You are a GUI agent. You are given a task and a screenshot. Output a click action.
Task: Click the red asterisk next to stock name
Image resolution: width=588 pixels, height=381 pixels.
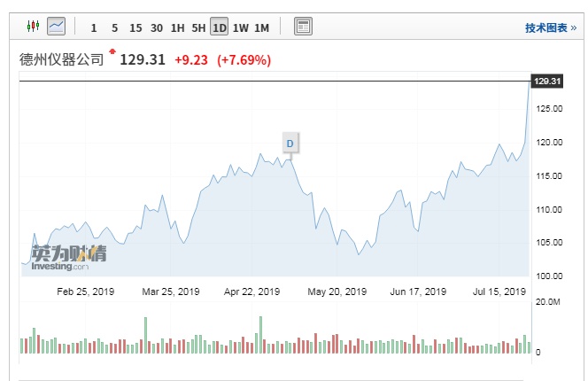(x=112, y=53)
